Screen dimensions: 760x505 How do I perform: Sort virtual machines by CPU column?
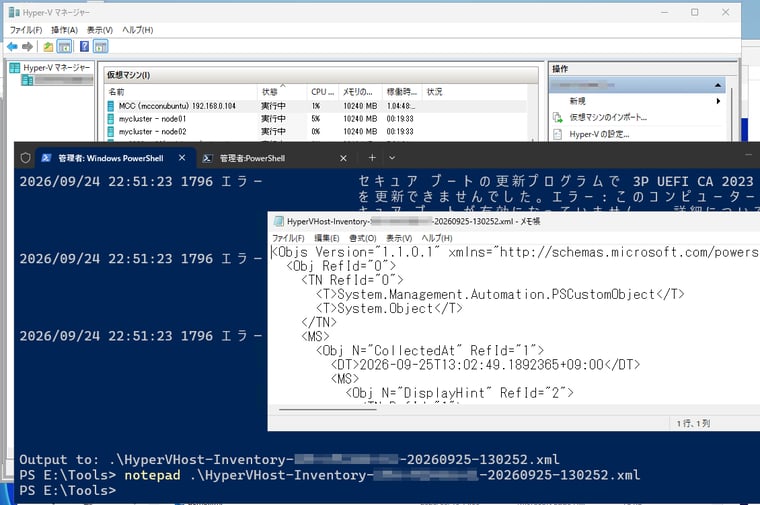coord(322,92)
